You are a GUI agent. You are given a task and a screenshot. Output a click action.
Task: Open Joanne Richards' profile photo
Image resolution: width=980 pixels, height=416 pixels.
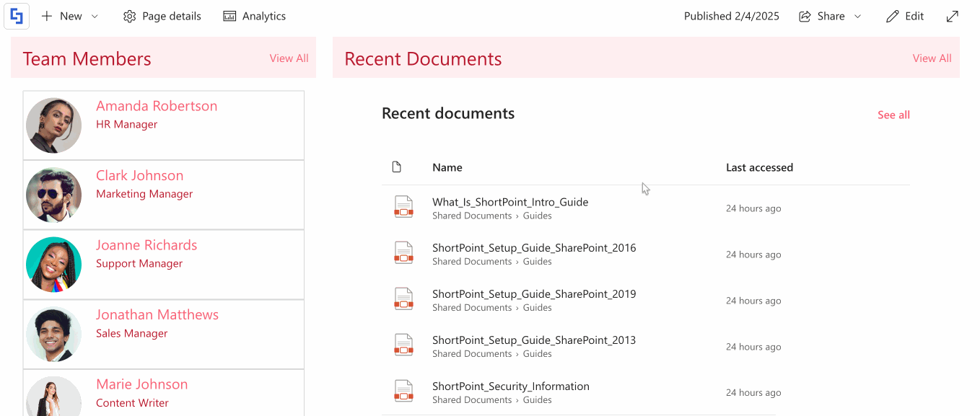pyautogui.click(x=54, y=265)
